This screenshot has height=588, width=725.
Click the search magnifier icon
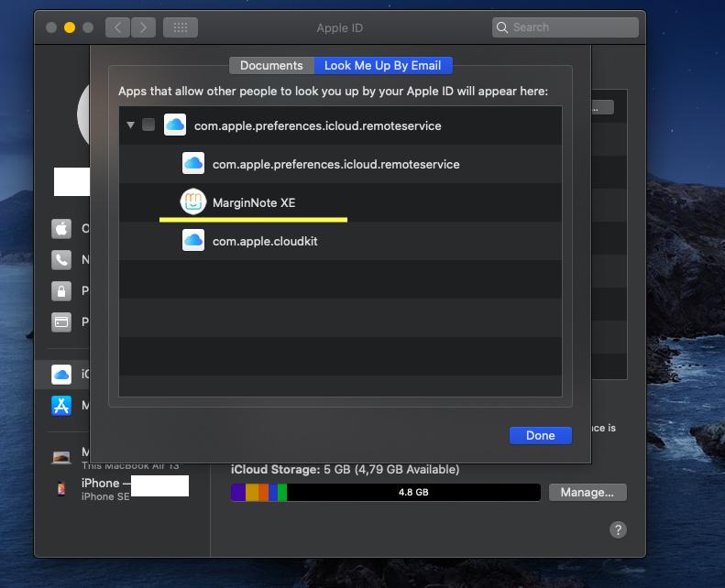click(502, 27)
